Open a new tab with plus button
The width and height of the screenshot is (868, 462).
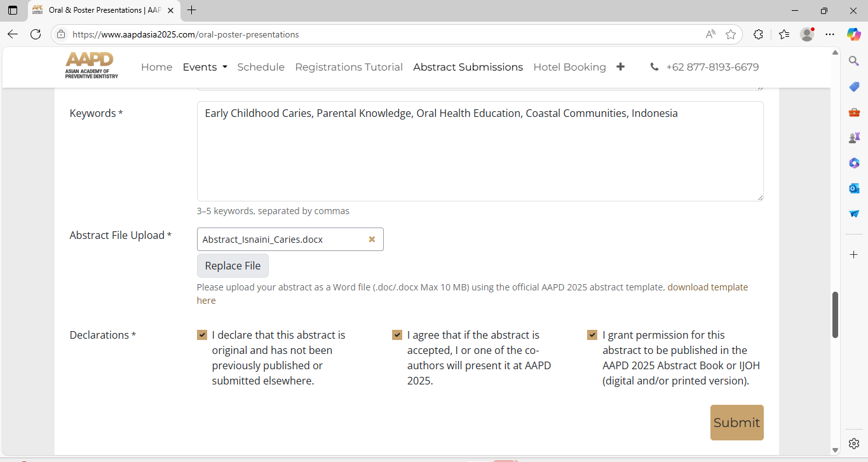(192, 10)
